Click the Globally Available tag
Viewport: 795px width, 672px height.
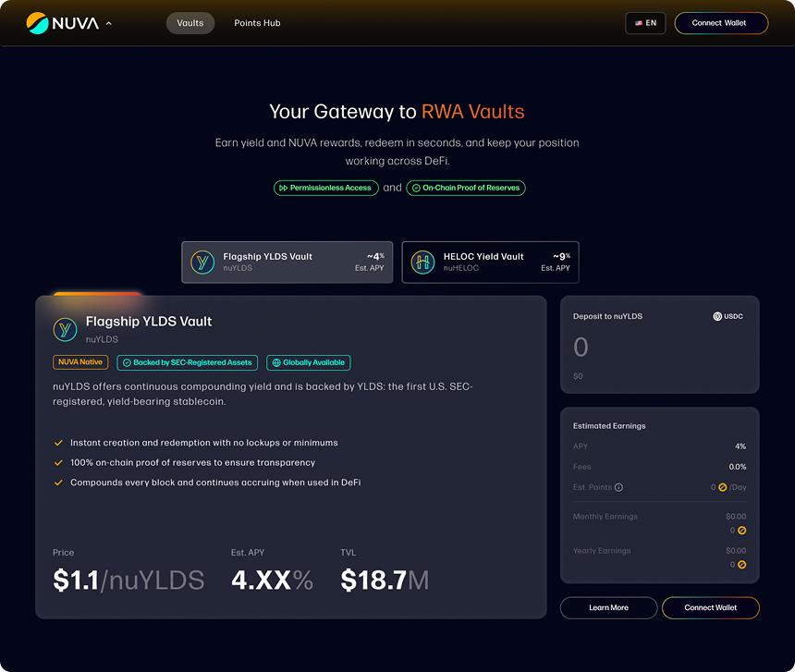tap(308, 363)
